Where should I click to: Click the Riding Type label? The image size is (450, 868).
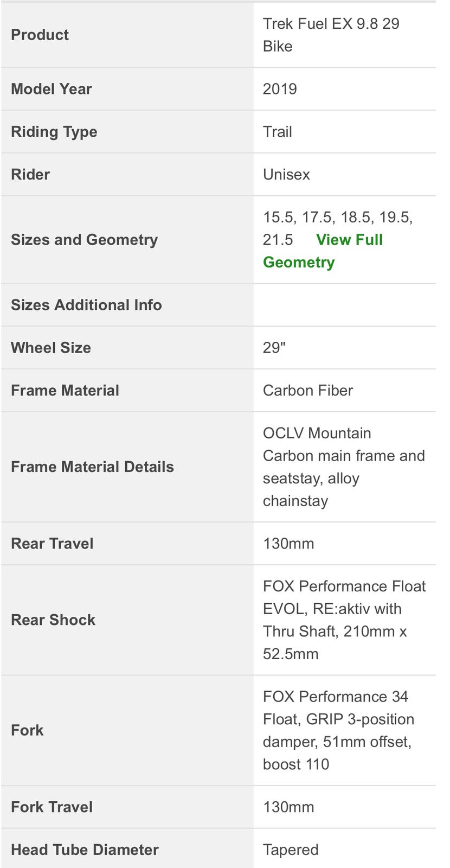(x=54, y=132)
